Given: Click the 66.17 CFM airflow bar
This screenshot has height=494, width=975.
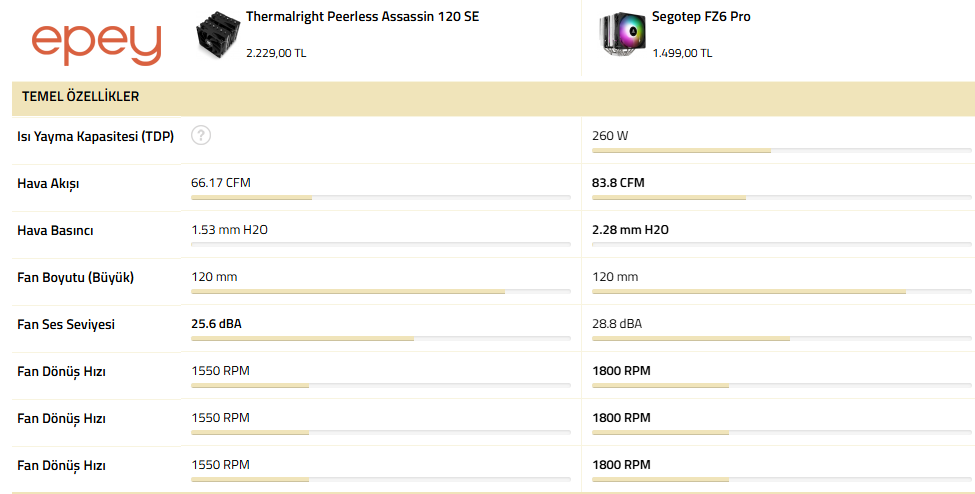Looking at the screenshot, I should tap(381, 197).
